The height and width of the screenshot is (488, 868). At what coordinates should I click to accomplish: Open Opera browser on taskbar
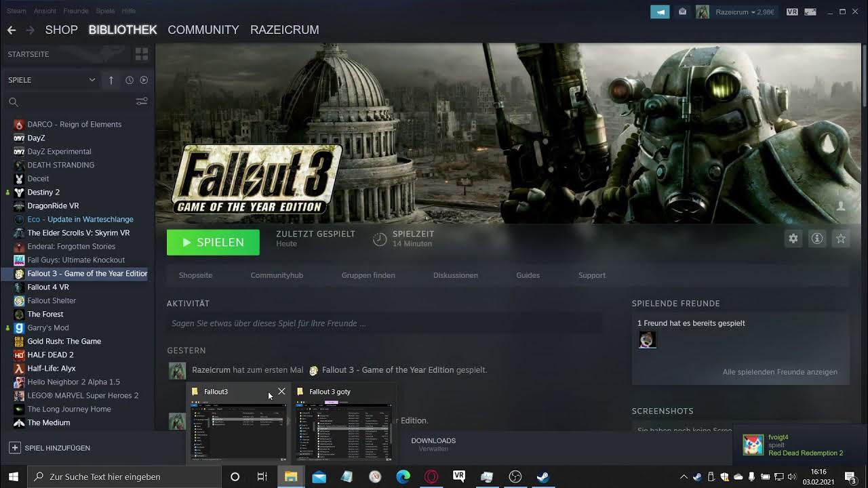point(431,476)
